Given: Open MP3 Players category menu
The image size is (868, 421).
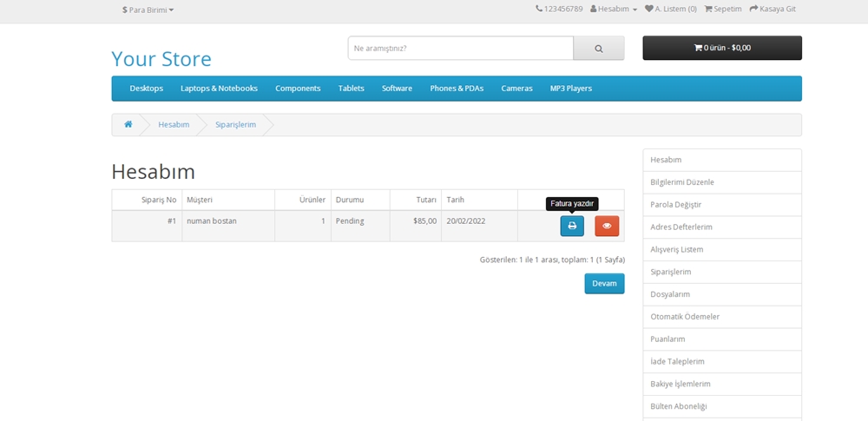Looking at the screenshot, I should [x=571, y=89].
